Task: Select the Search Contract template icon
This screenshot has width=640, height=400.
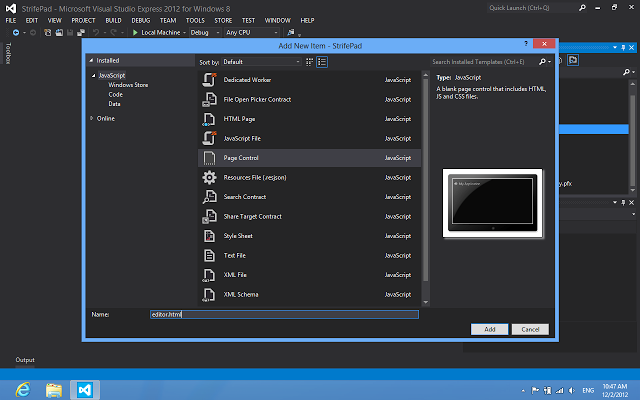Action: [209, 197]
